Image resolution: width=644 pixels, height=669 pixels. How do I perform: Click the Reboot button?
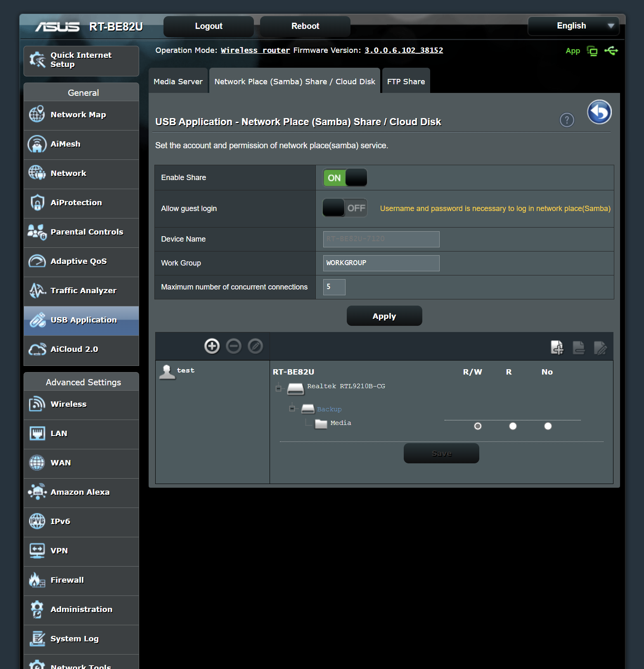(305, 26)
